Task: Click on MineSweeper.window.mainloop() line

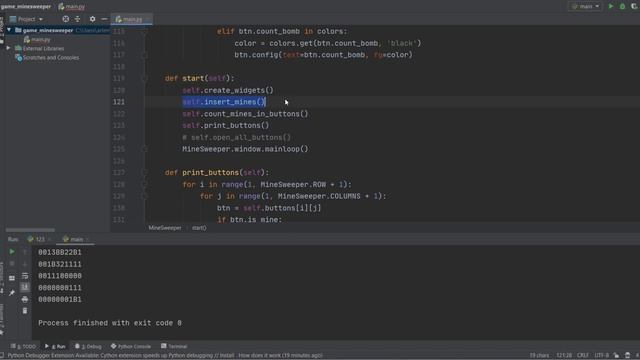Action: coord(245,149)
